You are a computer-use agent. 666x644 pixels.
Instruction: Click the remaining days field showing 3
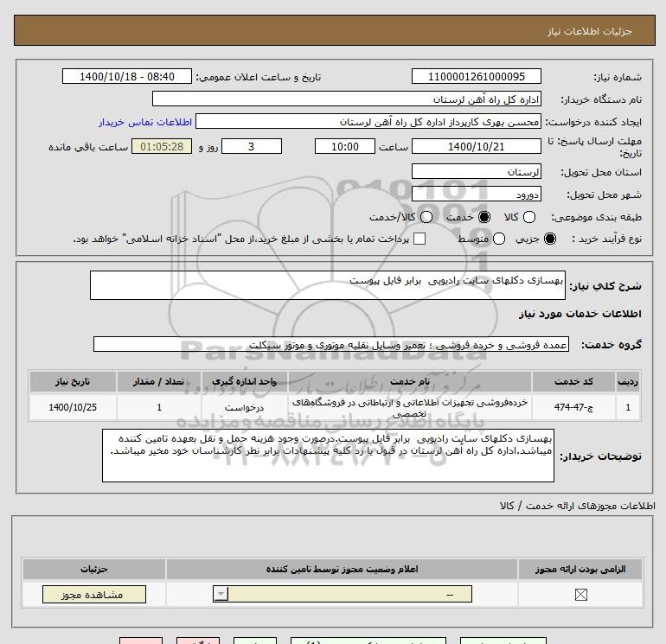click(x=252, y=146)
